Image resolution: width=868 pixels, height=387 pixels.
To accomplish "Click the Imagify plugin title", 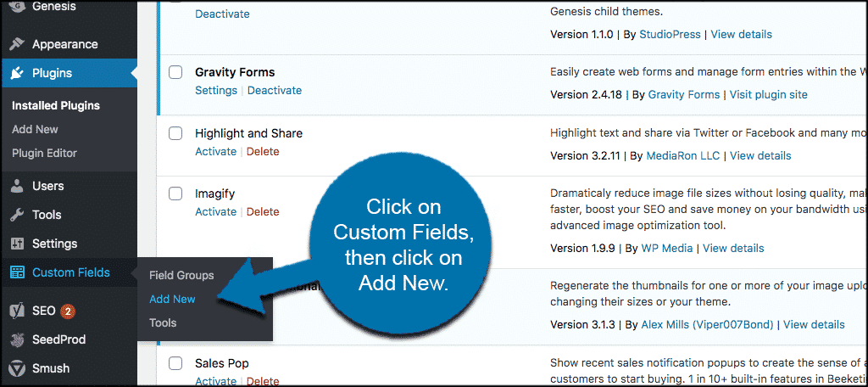I will pyautogui.click(x=214, y=194).
